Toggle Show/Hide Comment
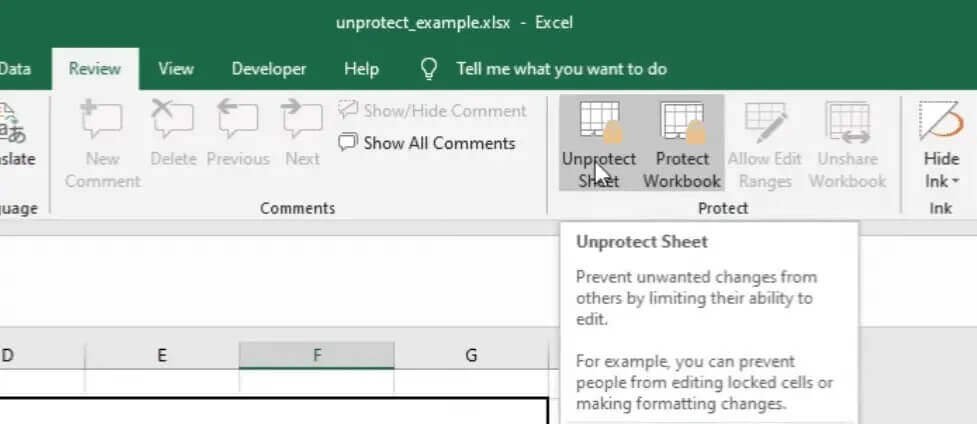Viewport: 977px width, 424px height. [432, 111]
